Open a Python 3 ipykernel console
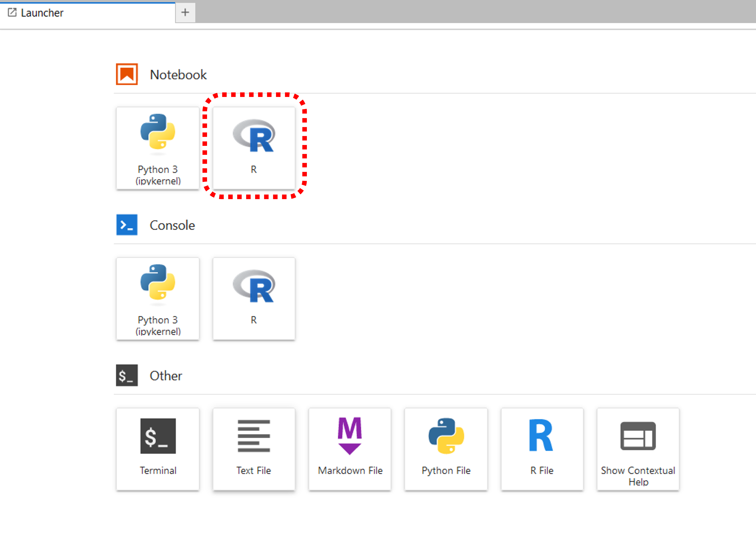 [158, 298]
